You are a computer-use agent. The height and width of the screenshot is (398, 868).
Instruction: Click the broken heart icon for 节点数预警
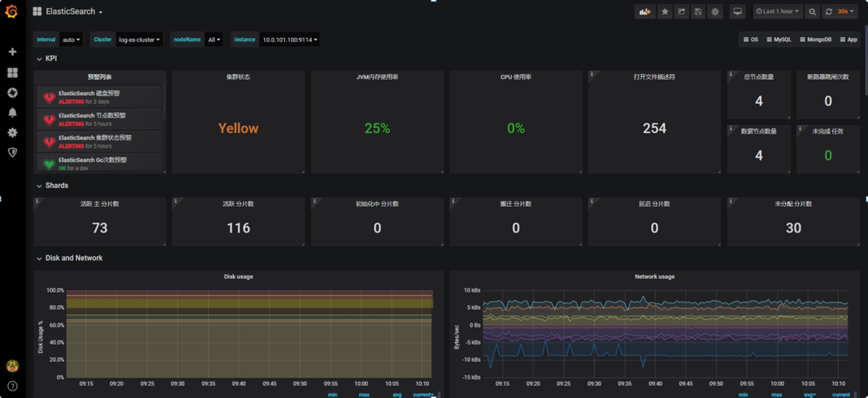tap(49, 119)
